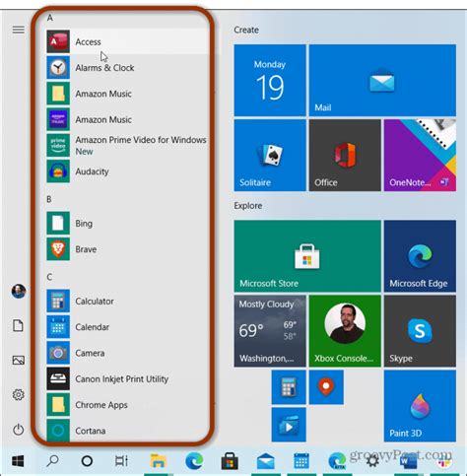Open the user account avatar in left rail
467x476 pixels.
[19, 291]
